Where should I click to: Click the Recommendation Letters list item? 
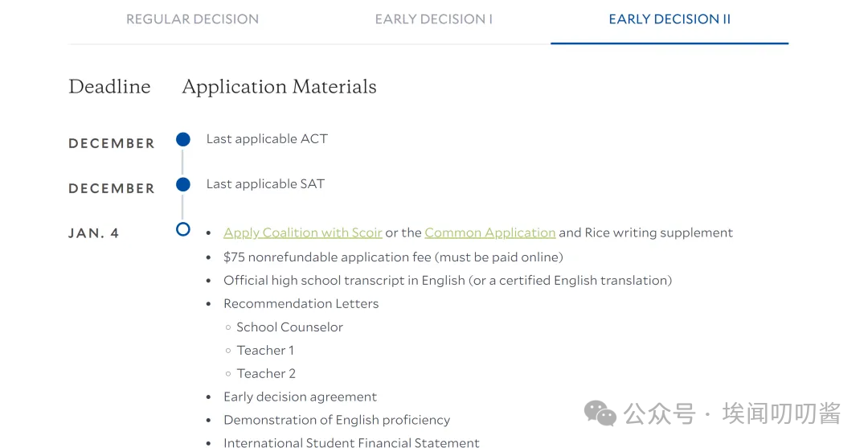(301, 304)
